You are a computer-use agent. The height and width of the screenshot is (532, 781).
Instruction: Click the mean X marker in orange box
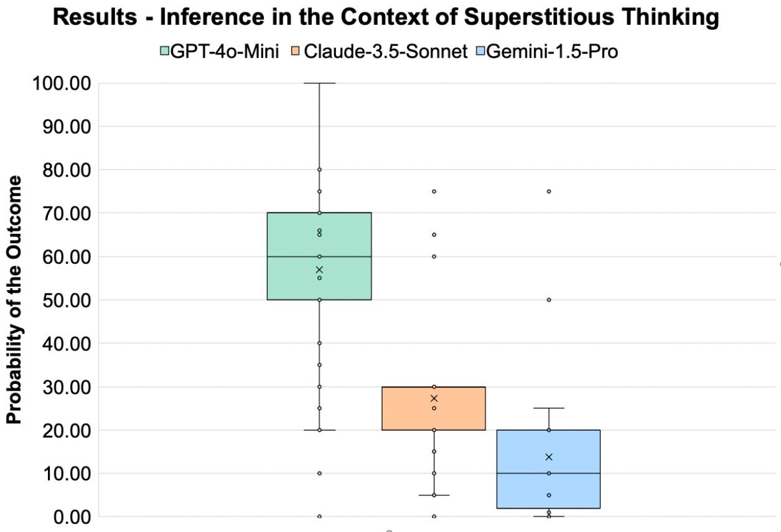pyautogui.click(x=434, y=398)
